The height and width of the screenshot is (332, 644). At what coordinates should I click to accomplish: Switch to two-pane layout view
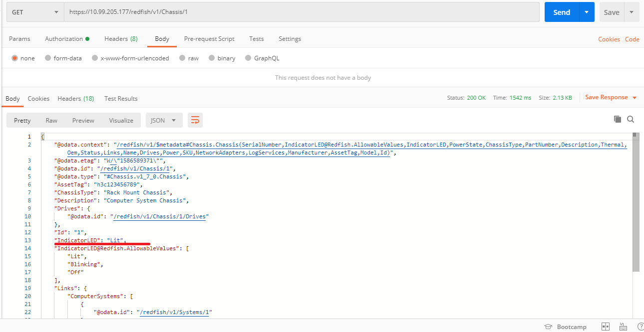606,327
